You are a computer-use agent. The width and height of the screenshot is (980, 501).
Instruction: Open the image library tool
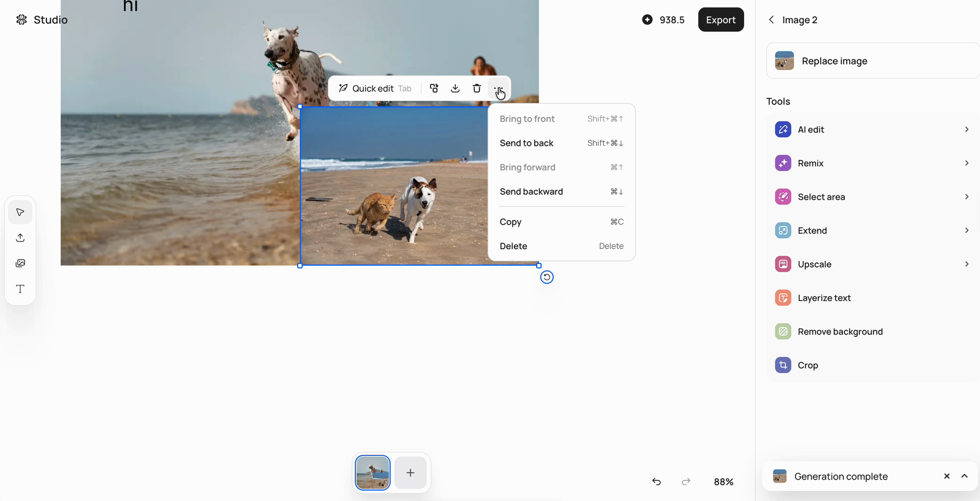coord(20,263)
